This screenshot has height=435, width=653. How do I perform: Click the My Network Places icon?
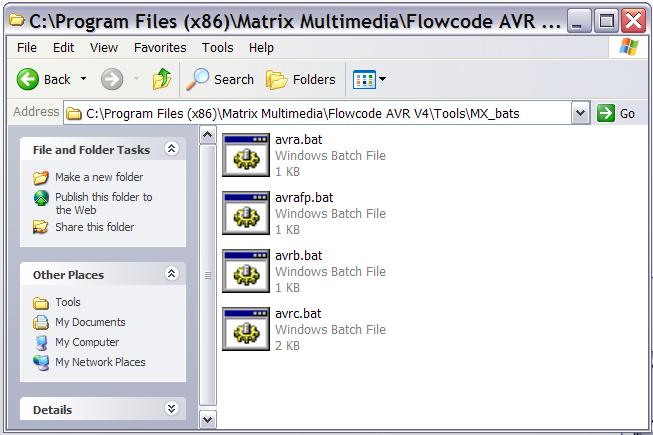pyautogui.click(x=41, y=362)
